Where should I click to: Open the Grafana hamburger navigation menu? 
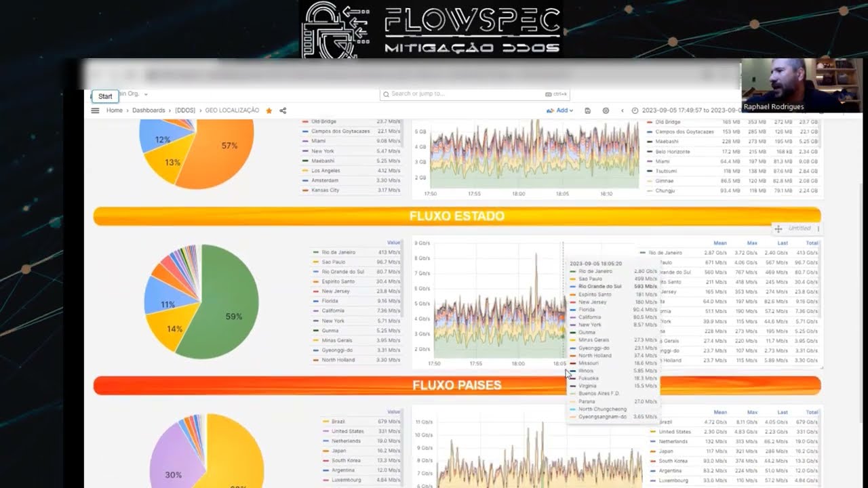[x=96, y=110]
